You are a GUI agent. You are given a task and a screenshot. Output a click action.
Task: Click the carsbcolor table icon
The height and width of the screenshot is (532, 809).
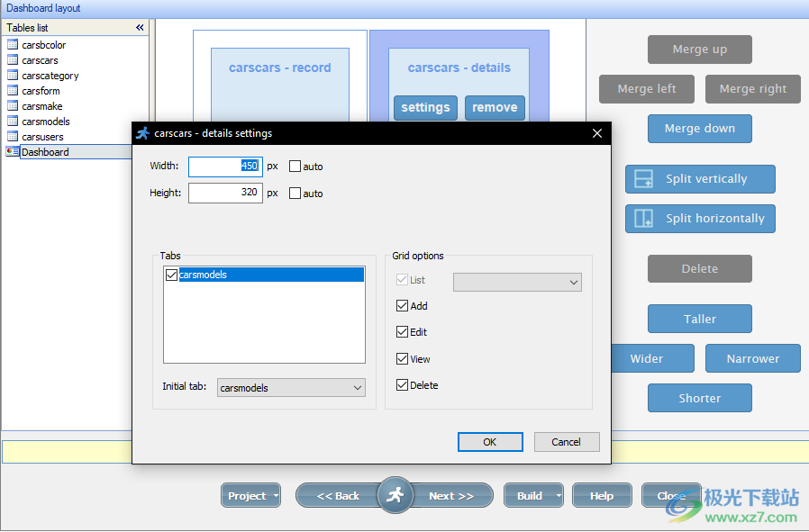[13, 45]
